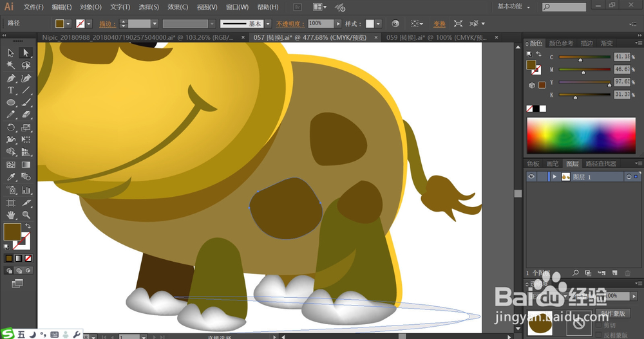Open the opacity 100% arrow in control bar

(x=337, y=24)
